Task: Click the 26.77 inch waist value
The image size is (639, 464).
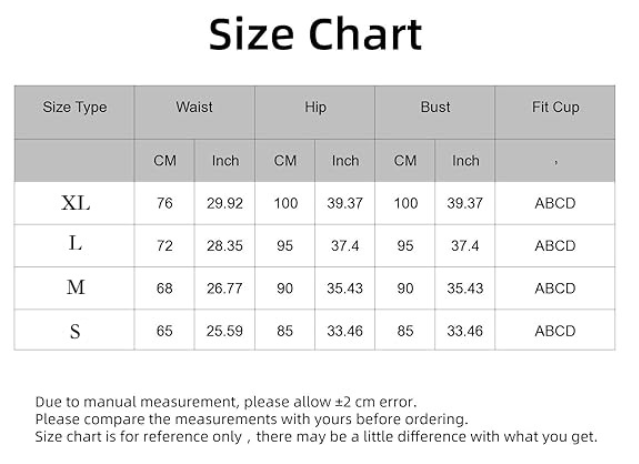Action: coord(225,289)
